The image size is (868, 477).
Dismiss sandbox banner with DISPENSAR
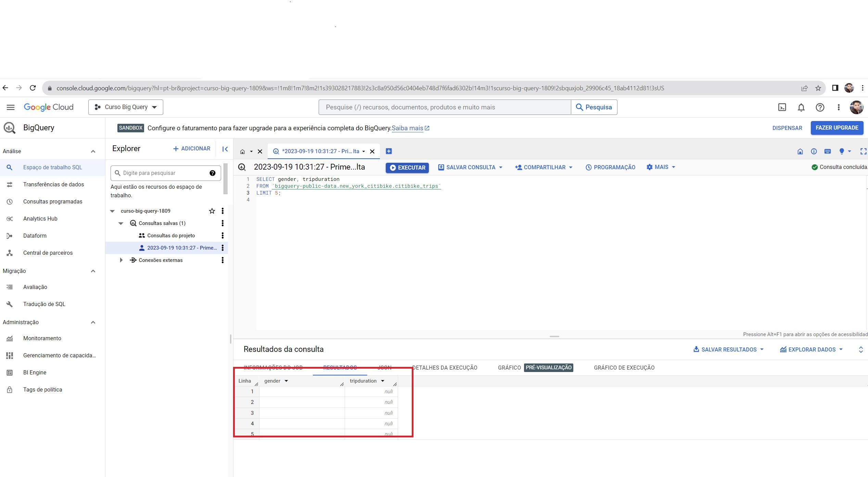[x=787, y=128]
